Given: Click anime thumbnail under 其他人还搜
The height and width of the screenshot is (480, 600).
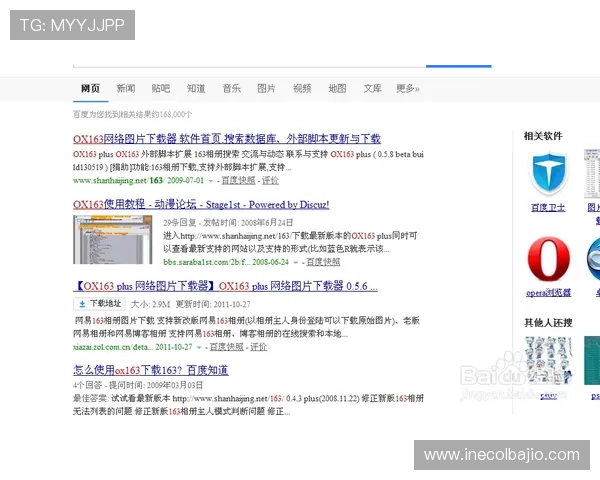Looking at the screenshot, I should click(x=549, y=361).
